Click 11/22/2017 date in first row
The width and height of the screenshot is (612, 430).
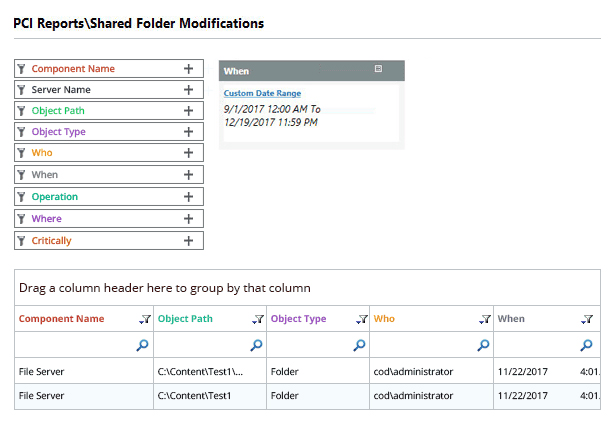point(523,372)
